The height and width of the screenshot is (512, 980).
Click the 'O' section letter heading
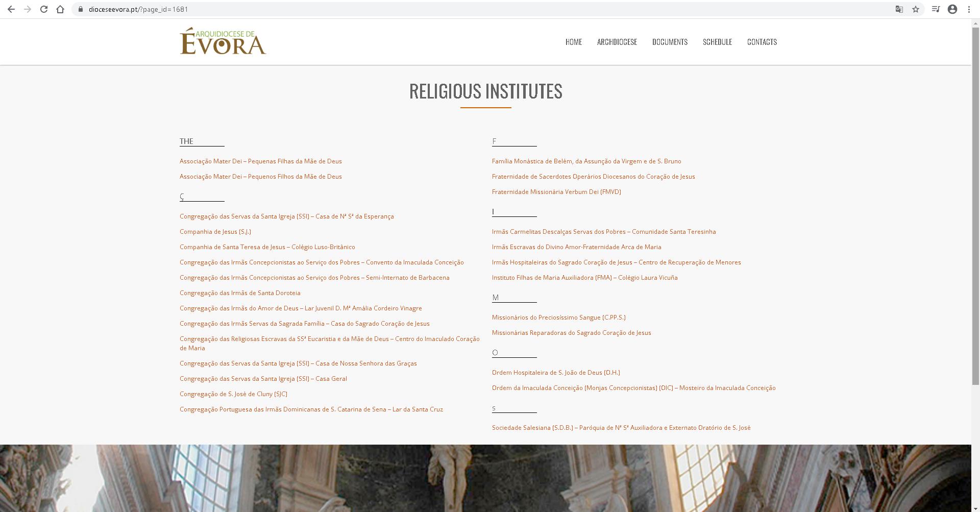(x=495, y=353)
